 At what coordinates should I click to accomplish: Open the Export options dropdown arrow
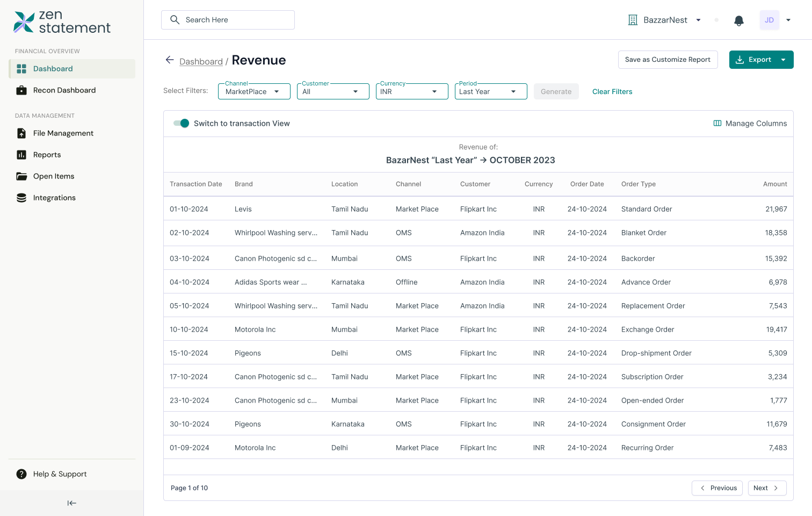coord(784,60)
